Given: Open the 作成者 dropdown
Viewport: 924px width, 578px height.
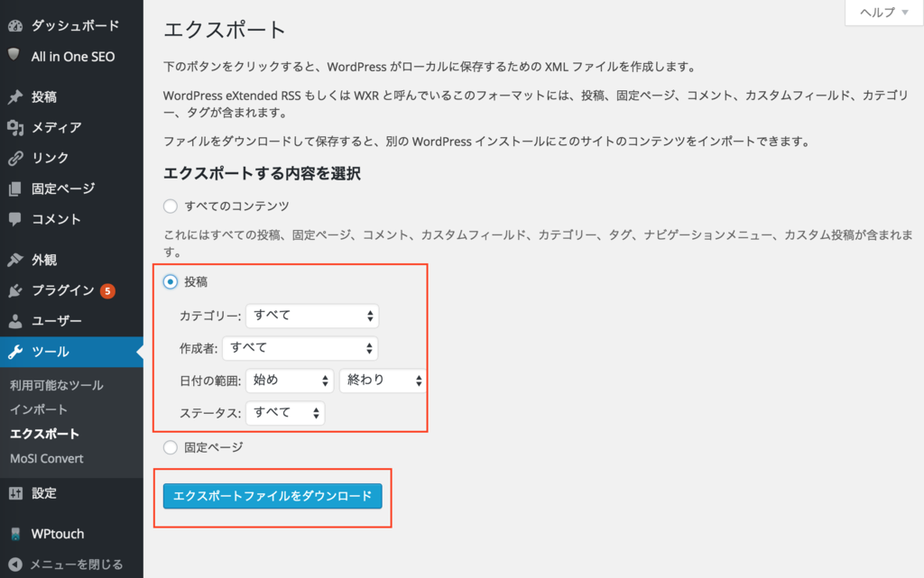Looking at the screenshot, I should [x=300, y=348].
